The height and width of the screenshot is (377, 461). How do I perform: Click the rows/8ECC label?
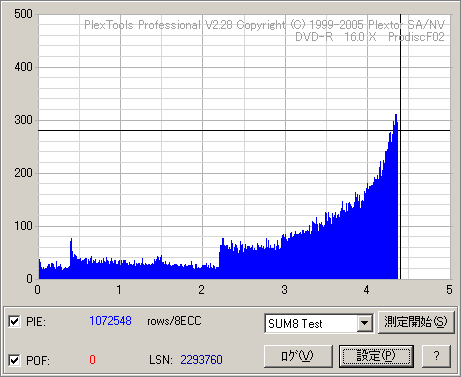(174, 321)
